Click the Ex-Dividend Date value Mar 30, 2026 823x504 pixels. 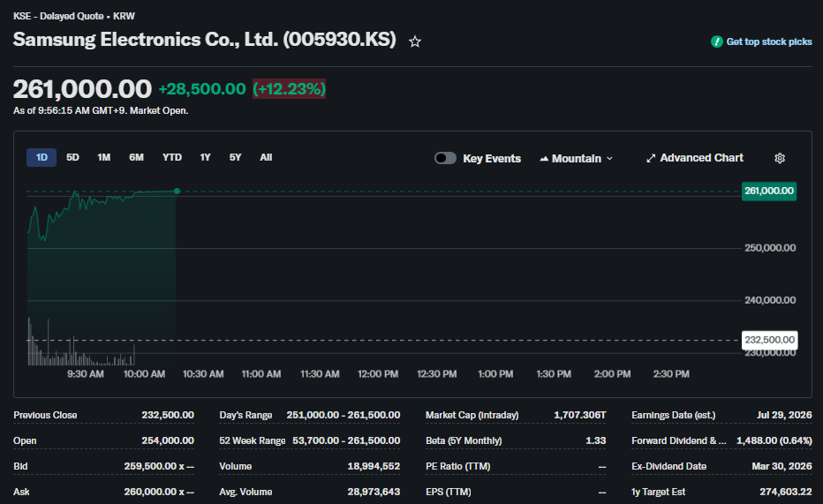(x=781, y=466)
